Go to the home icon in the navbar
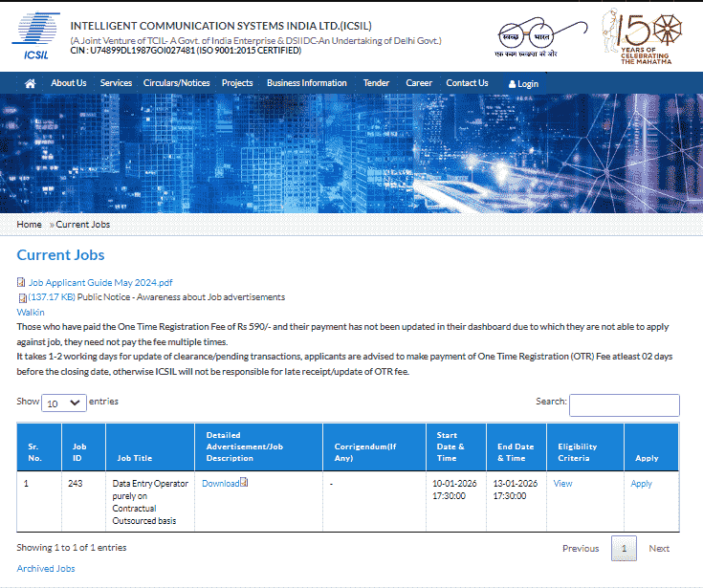 (x=30, y=83)
